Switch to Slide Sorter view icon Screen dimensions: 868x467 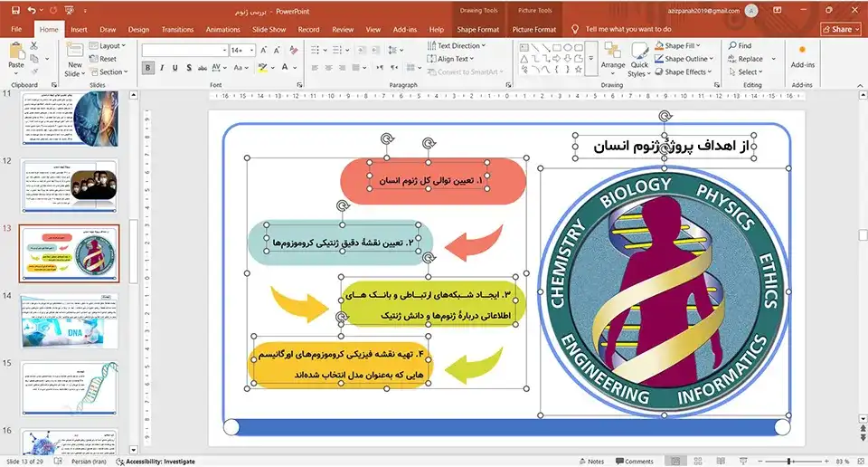698,461
